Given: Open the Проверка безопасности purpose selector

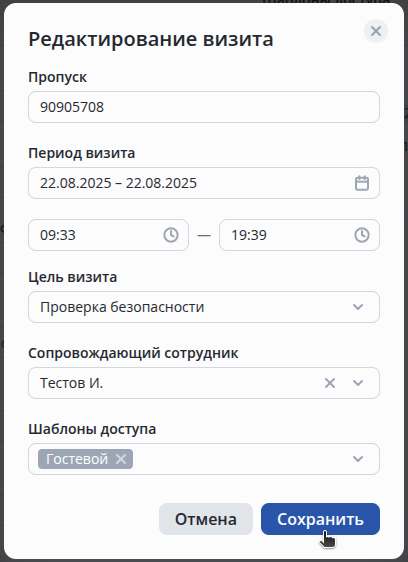Looking at the screenshot, I should click(204, 307).
